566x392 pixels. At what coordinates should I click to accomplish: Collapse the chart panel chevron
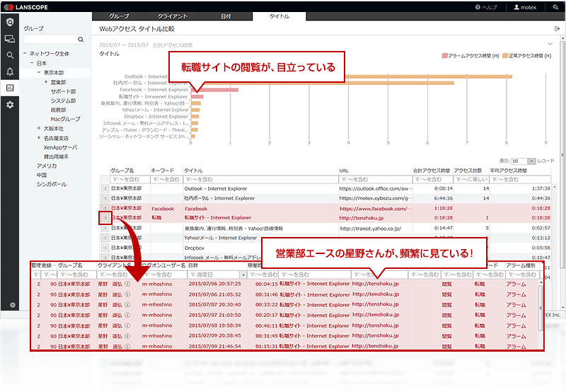[550, 44]
